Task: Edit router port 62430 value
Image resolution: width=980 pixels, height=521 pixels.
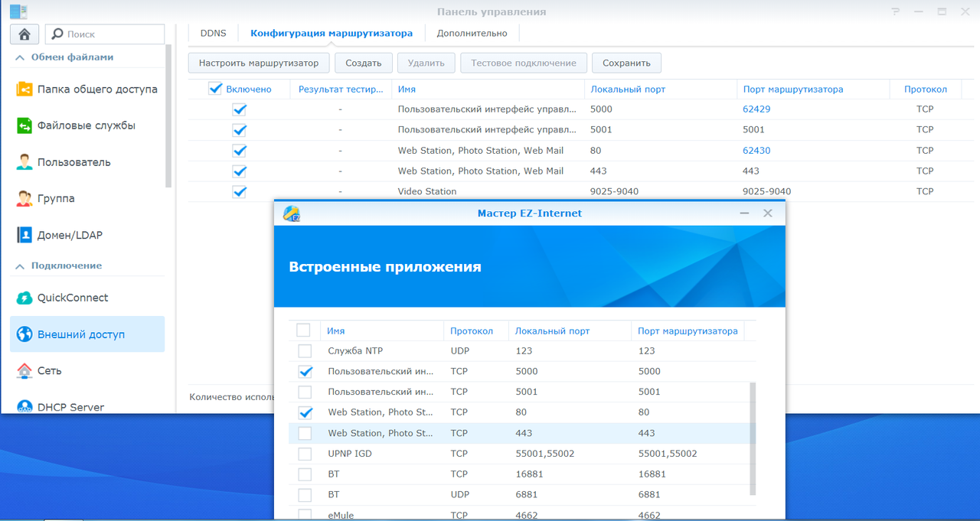Action: tap(756, 151)
